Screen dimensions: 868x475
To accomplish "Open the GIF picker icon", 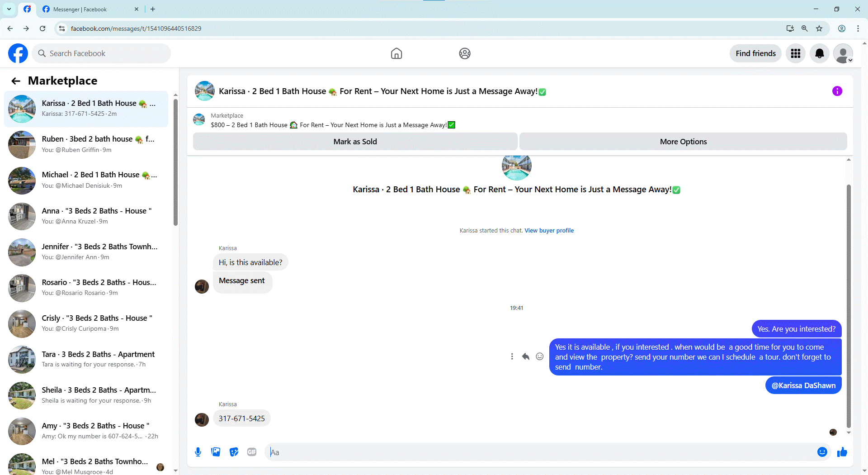I will coord(252,452).
